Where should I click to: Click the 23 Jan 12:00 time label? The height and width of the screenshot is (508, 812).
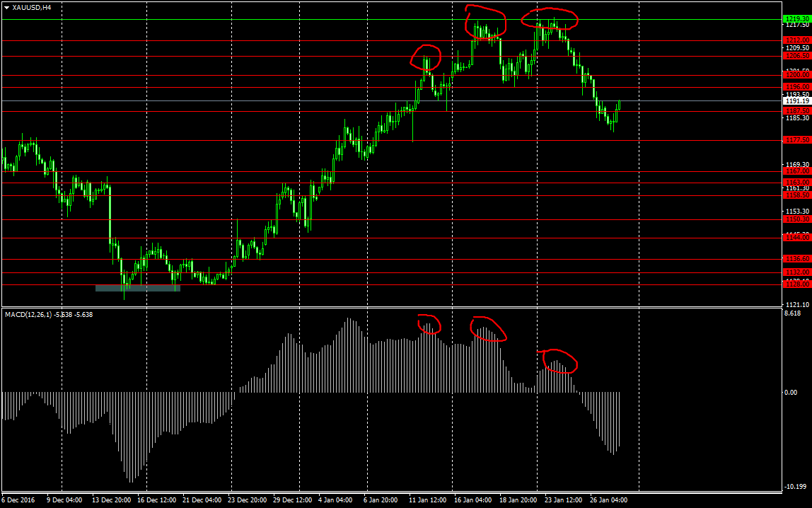[x=564, y=500]
